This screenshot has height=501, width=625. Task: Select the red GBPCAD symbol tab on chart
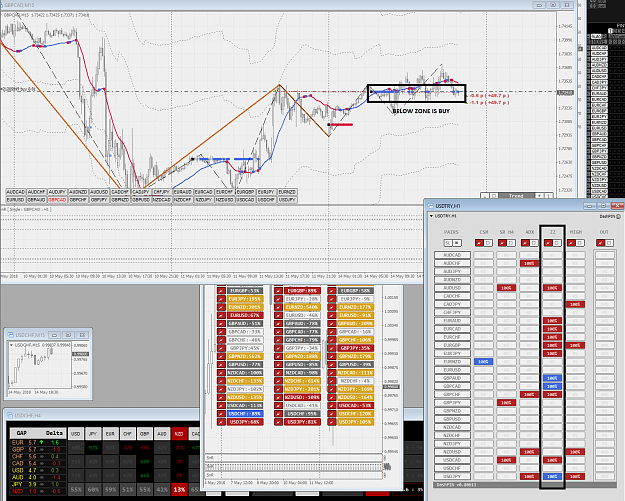(x=57, y=199)
